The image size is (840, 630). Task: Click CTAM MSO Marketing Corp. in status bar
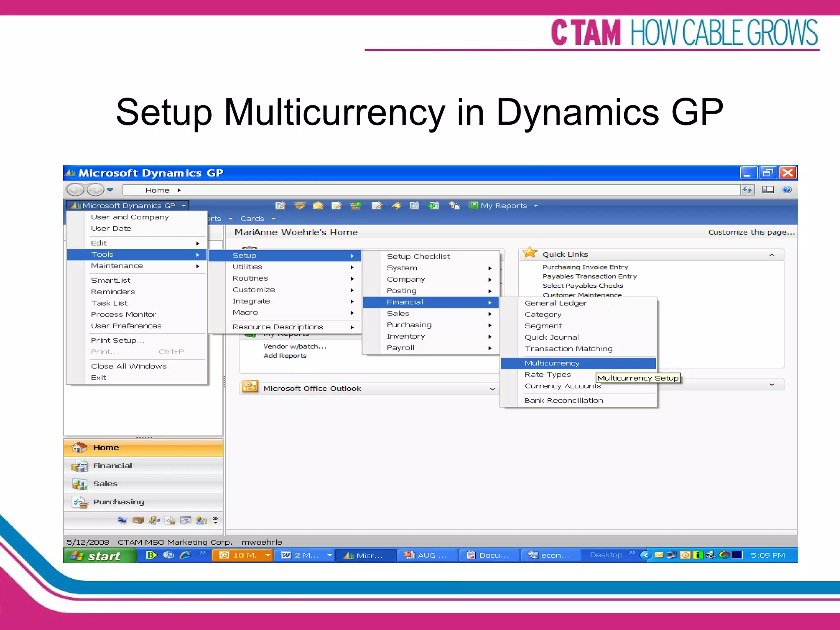(175, 542)
